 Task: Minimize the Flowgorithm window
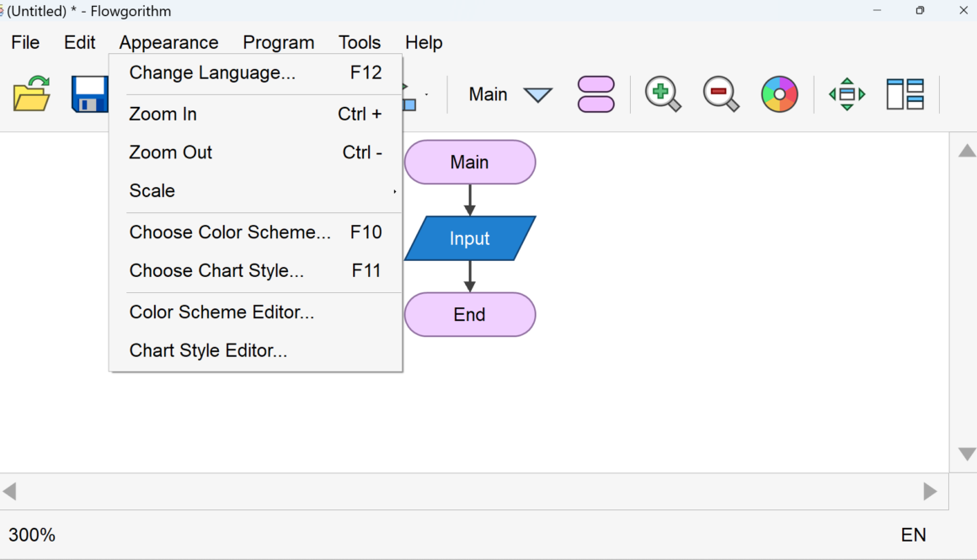(878, 11)
